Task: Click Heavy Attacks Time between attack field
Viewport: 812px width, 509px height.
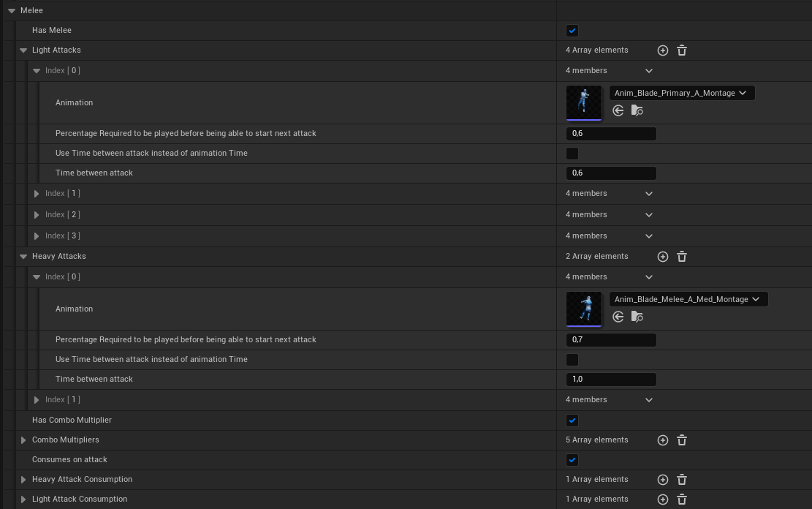Action: [611, 380]
